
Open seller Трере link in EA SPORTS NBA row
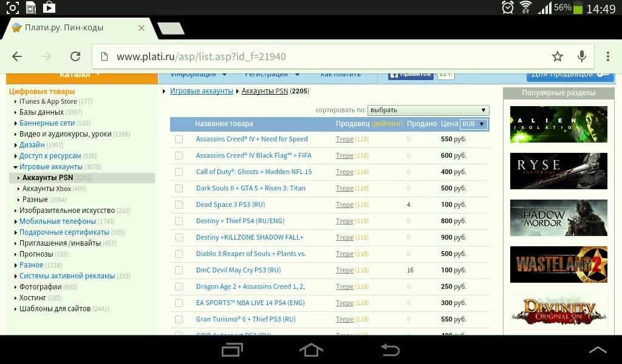tap(344, 303)
